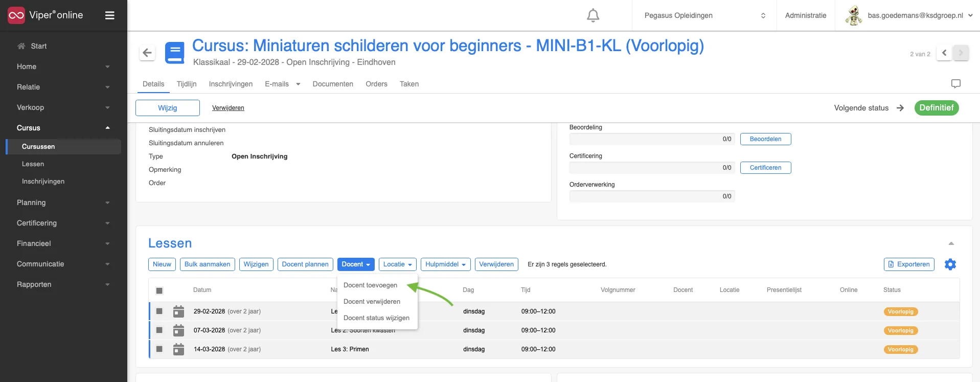Close the Docent dropdown button

[x=356, y=264]
